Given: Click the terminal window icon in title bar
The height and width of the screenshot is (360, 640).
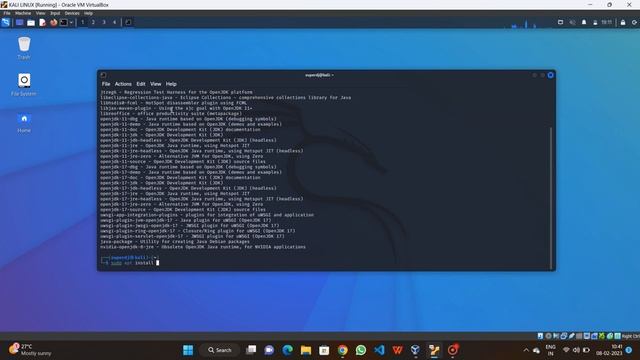Looking at the screenshot, I should pyautogui.click(x=103, y=75).
